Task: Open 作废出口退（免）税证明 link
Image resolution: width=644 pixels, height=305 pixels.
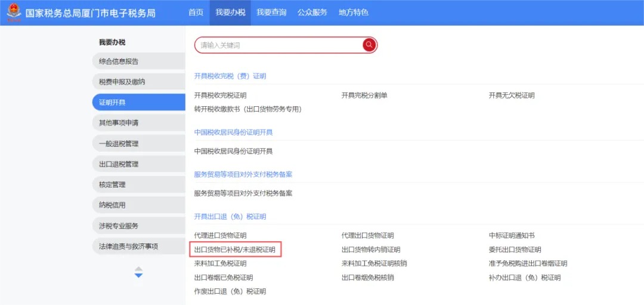Action: point(230,291)
